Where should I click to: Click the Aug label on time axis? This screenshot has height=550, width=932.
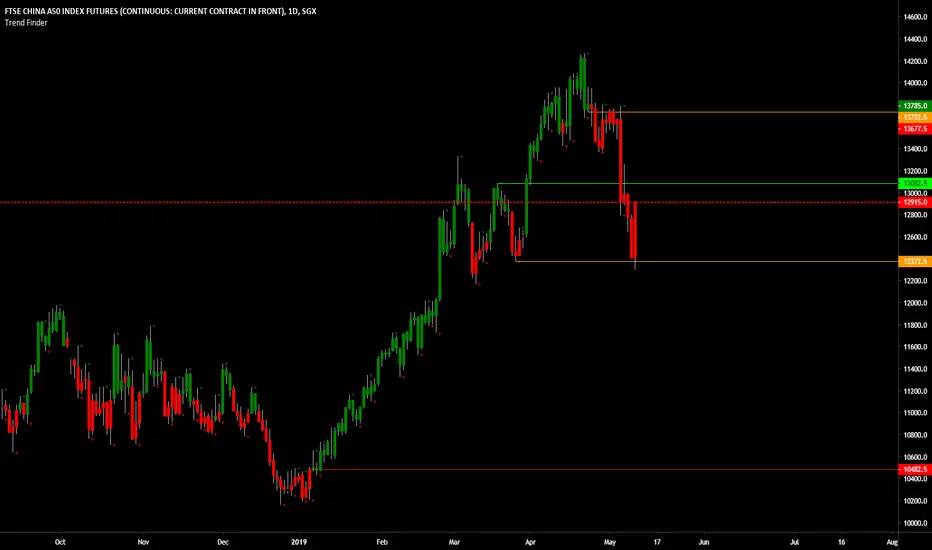[892, 542]
